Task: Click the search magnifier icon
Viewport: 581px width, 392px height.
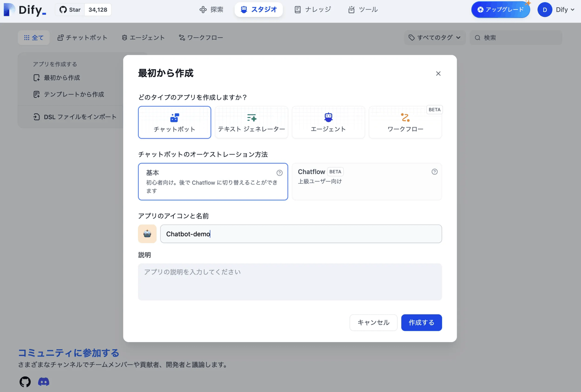Action: coord(478,38)
